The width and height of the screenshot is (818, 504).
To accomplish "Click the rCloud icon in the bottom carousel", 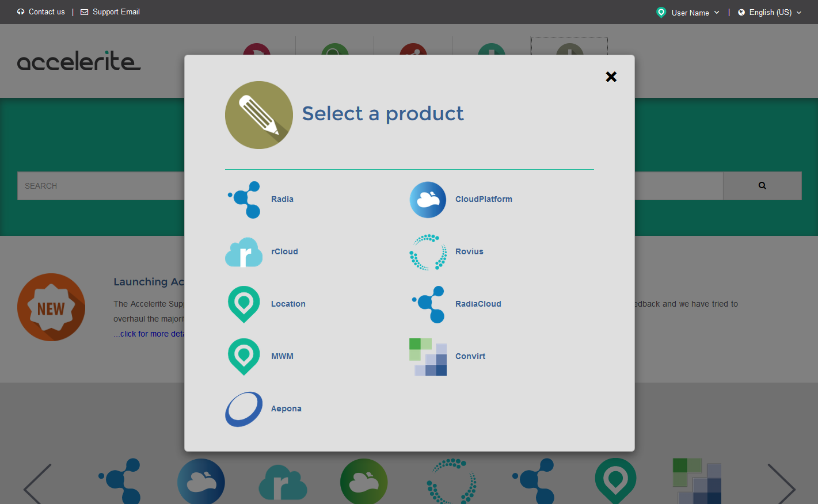I will click(283, 482).
